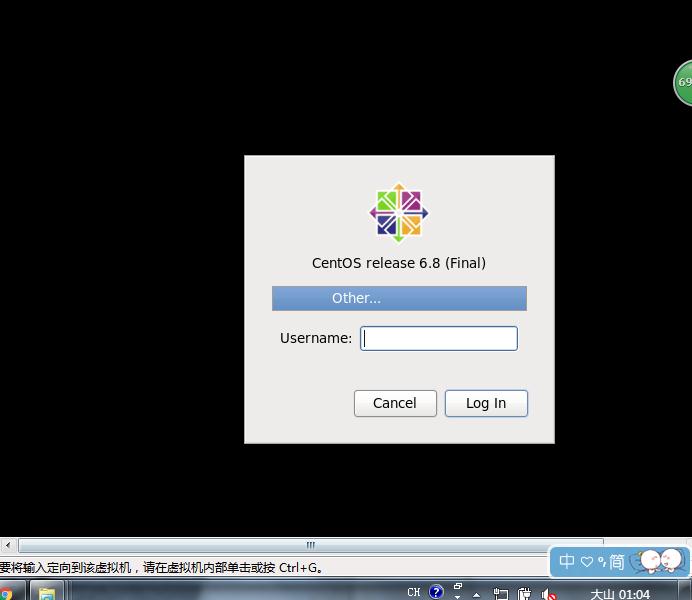Click the Log In button
Screen dimensions: 692x600
(x=486, y=403)
